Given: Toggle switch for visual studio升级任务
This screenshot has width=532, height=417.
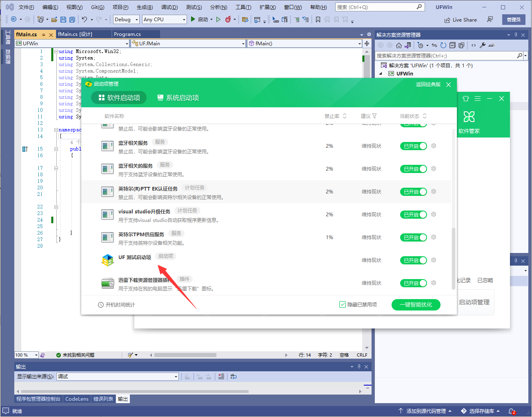Looking at the screenshot, I should (x=414, y=215).
